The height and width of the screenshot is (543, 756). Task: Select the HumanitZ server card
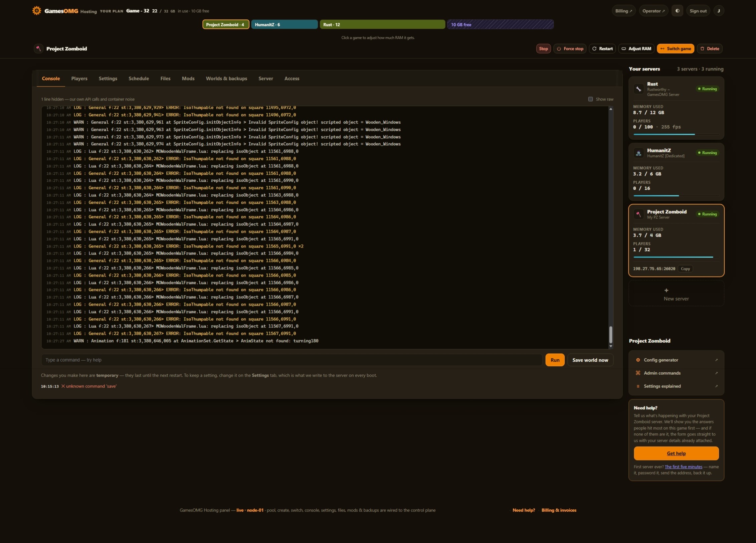pos(676,172)
